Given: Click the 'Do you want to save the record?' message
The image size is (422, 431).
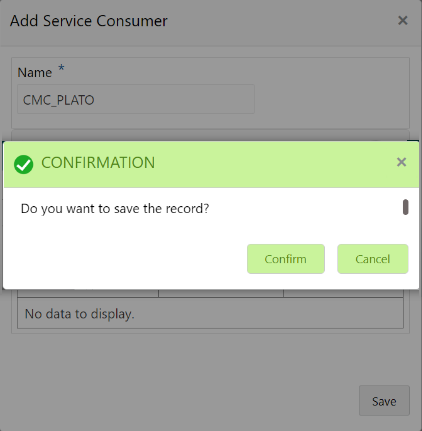Looking at the screenshot, I should click(x=115, y=209).
